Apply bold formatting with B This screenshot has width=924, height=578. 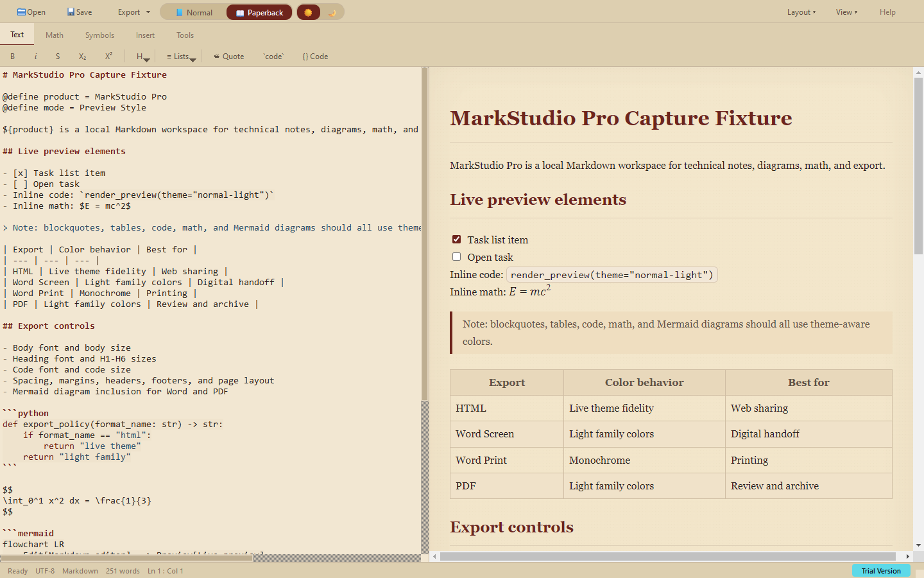pyautogui.click(x=12, y=57)
